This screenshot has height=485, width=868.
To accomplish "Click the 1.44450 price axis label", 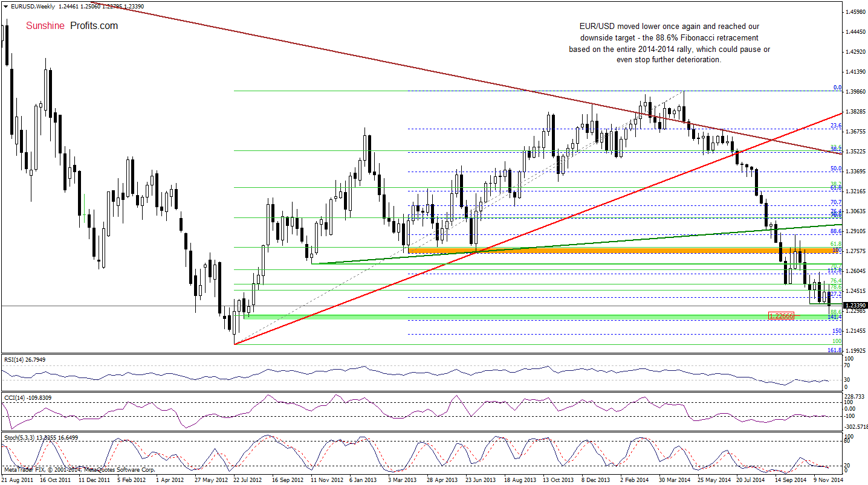I will (x=857, y=31).
